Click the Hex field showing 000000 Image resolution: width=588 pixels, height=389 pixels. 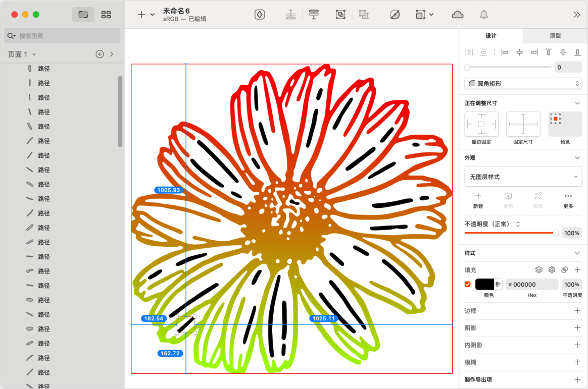click(532, 285)
